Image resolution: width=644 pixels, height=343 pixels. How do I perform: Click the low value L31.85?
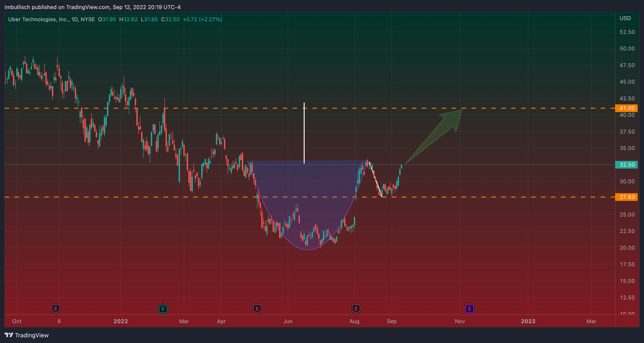tap(149, 19)
